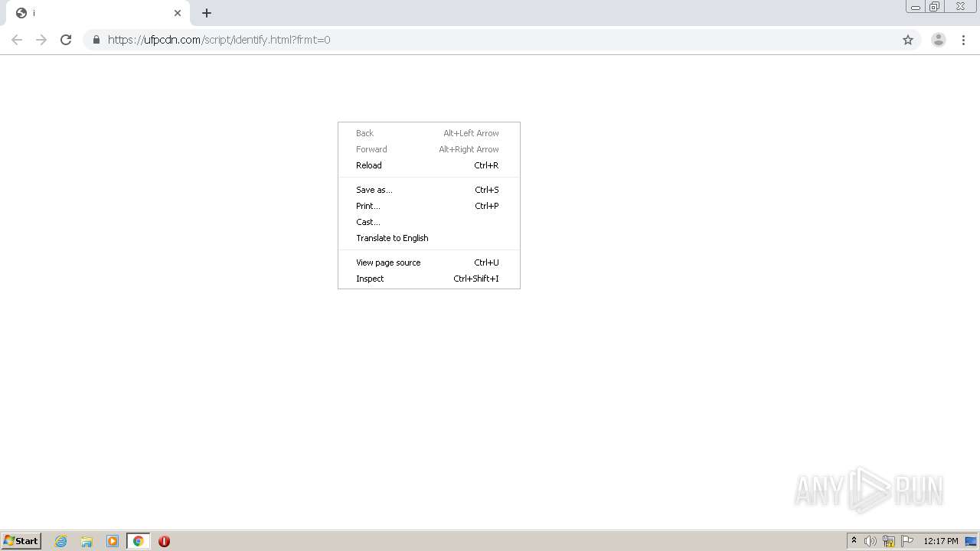This screenshot has width=980, height=551.
Task: Select View page source menu entry
Action: coord(429,262)
